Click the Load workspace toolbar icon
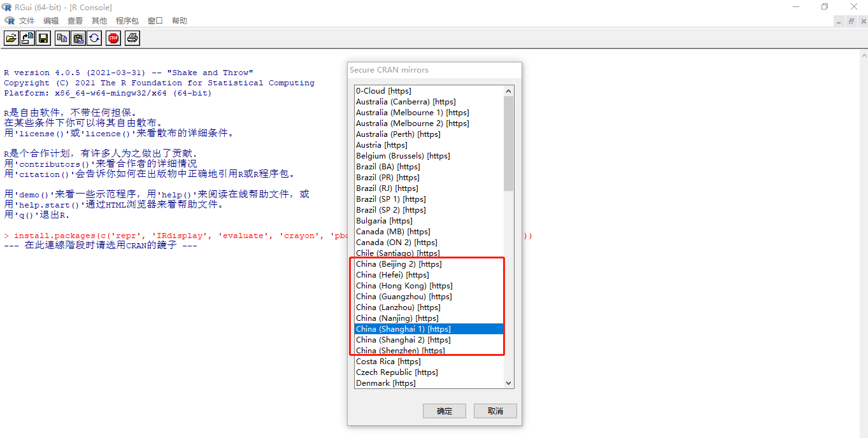This screenshot has height=438, width=868. [x=27, y=38]
